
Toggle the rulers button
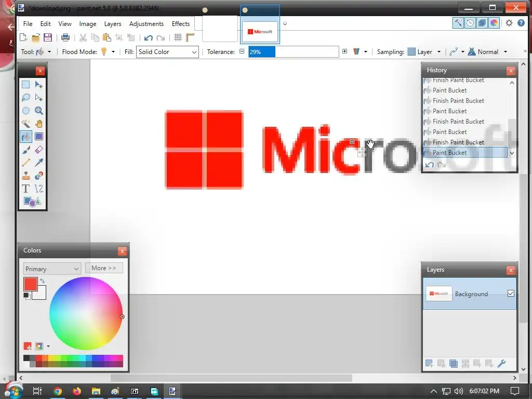[190, 37]
